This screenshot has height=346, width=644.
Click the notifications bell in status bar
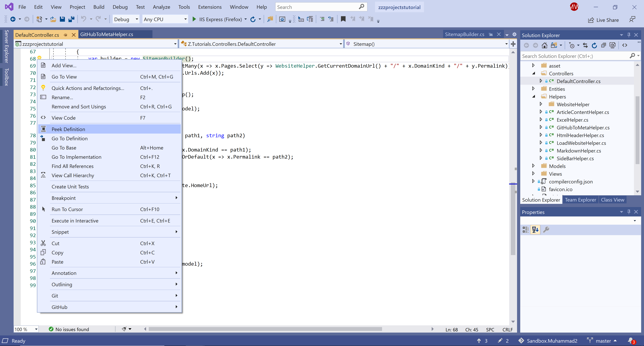[630, 340]
